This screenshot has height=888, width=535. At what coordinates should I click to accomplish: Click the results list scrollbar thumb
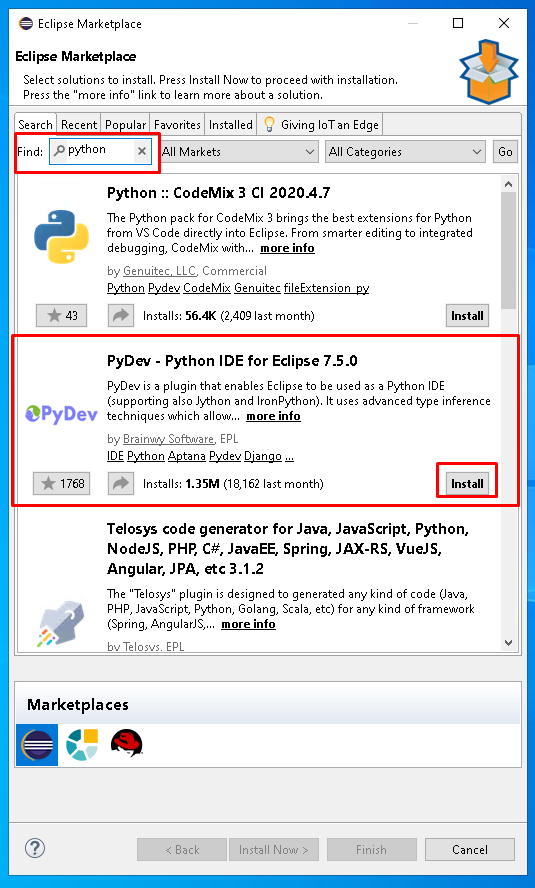point(508,250)
